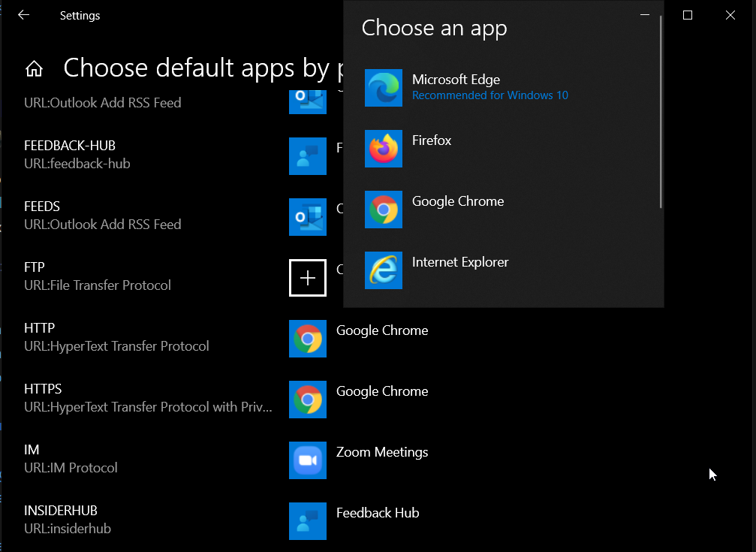Image resolution: width=756 pixels, height=552 pixels.
Task: Open Google Chrome label for HTTPS protocol
Action: (x=382, y=391)
